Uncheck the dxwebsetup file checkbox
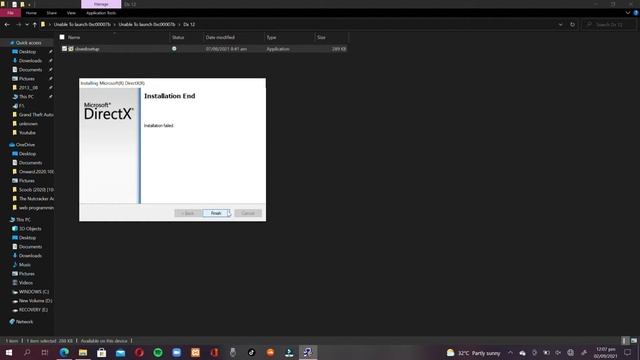 point(64,49)
